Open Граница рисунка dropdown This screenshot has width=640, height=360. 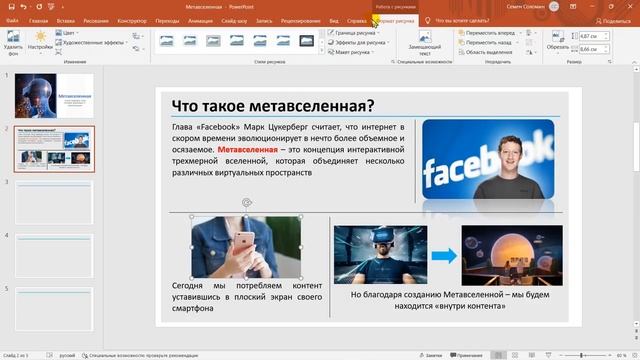(x=354, y=33)
